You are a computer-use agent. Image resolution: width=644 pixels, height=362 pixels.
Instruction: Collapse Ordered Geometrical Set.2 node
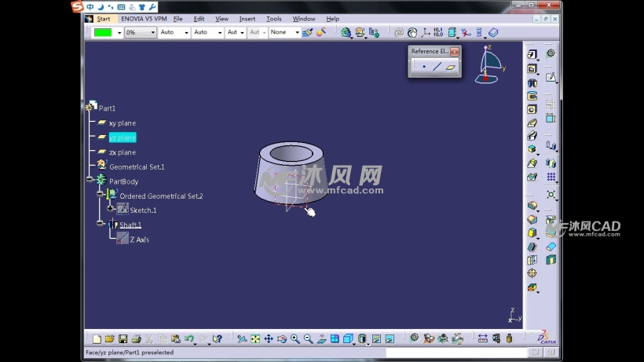point(101,194)
